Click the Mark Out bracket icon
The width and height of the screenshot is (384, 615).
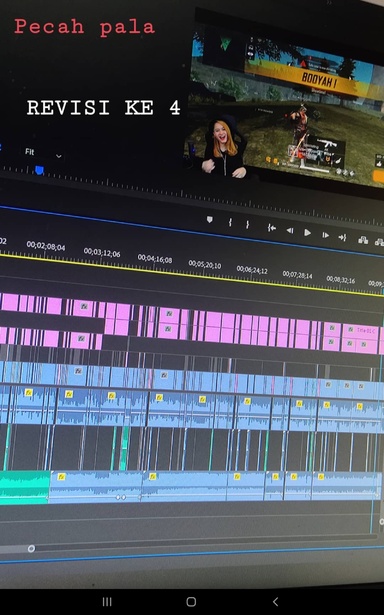[248, 224]
